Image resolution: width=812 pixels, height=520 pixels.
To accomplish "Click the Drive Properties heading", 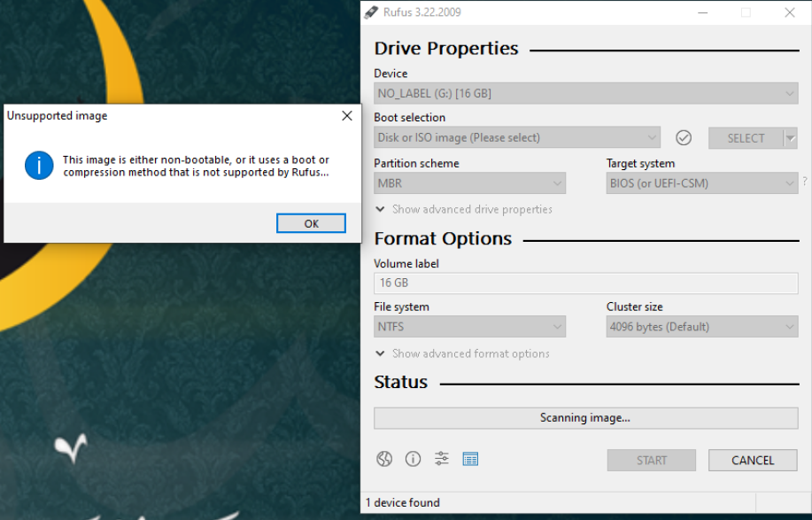I will click(446, 49).
